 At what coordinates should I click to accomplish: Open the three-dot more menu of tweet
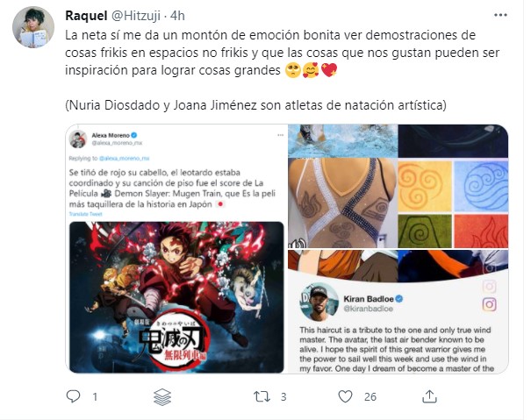pyautogui.click(x=500, y=15)
